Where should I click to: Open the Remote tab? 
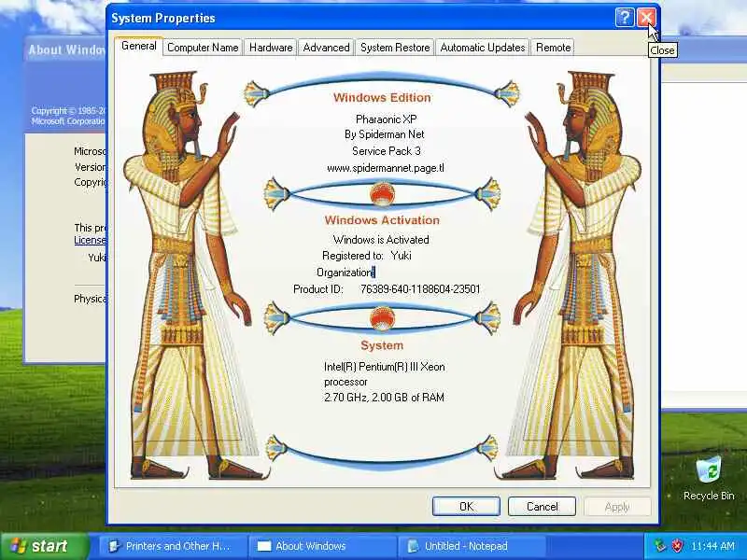click(553, 48)
